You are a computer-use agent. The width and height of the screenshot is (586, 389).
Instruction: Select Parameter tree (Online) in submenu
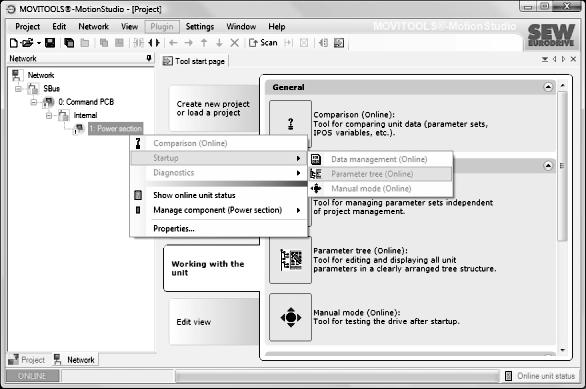pos(380,174)
